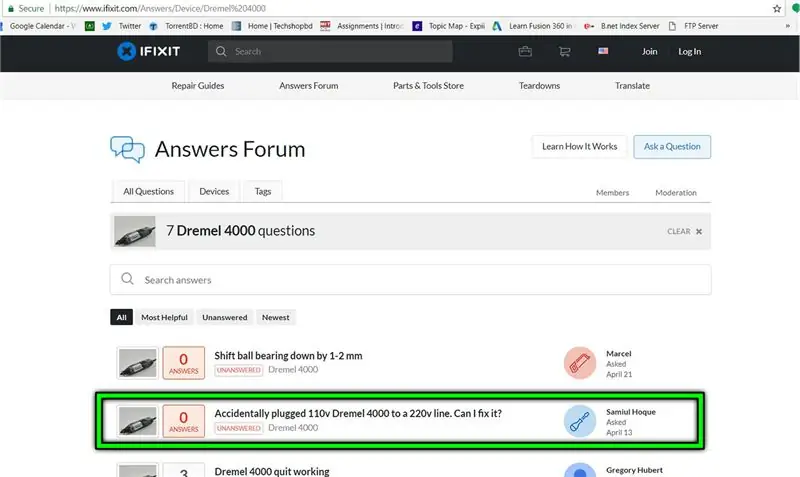The image size is (800, 477).
Task: Open Repair Guides menu
Action: point(198,86)
